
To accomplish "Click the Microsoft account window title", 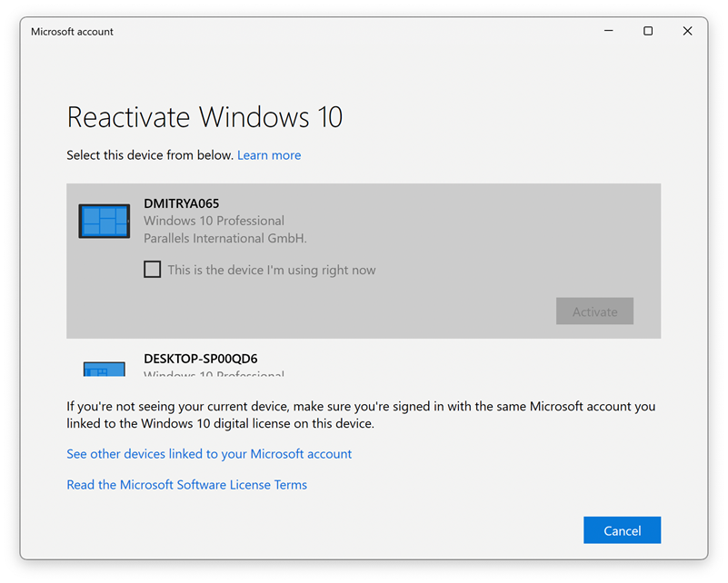I will (72, 32).
